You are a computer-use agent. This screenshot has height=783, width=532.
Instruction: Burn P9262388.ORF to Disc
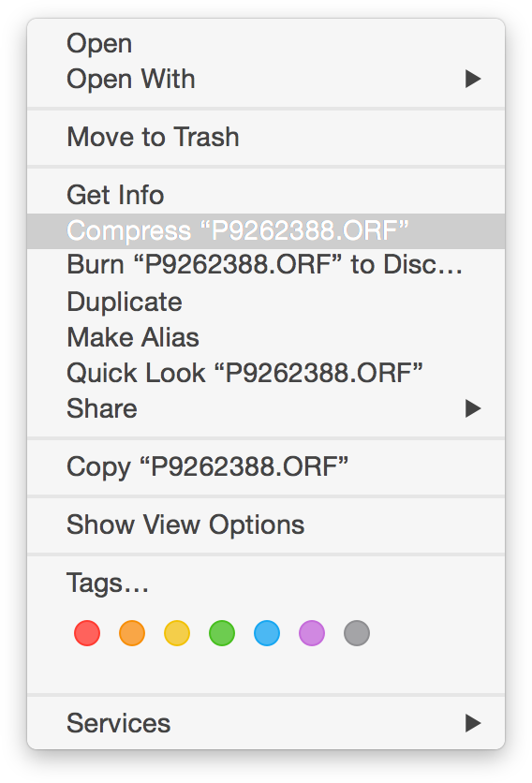pos(266,265)
